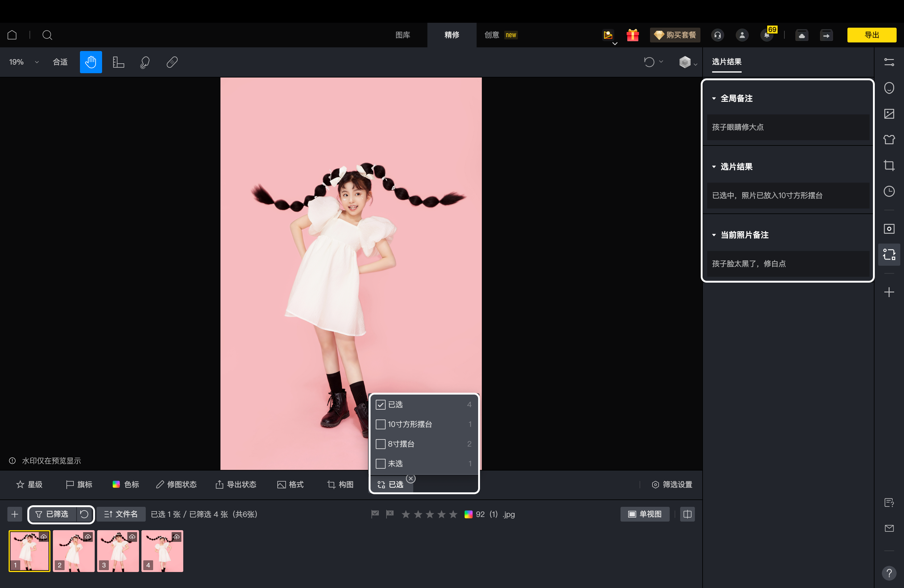Open the search magnifier icon
Viewport: 904px width, 588px height.
pyautogui.click(x=47, y=35)
